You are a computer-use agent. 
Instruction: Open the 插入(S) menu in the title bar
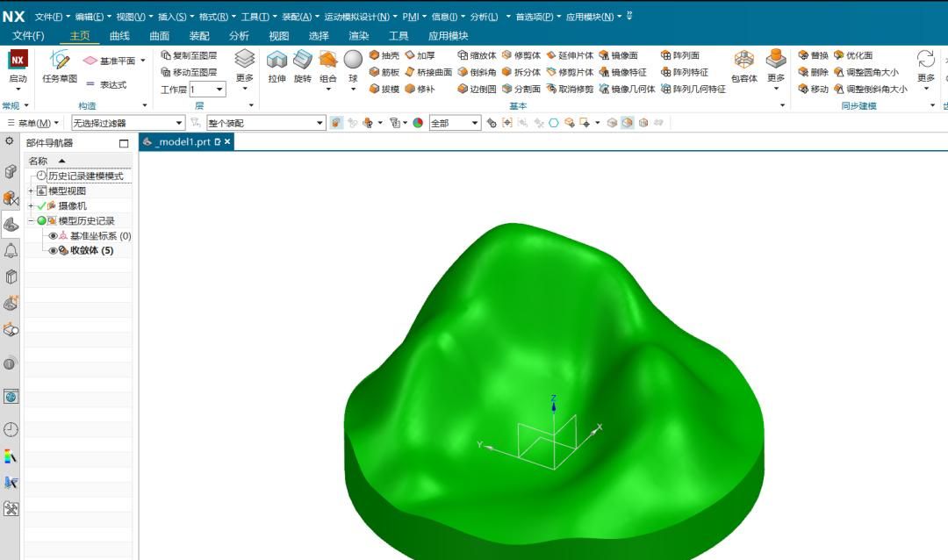click(x=176, y=17)
